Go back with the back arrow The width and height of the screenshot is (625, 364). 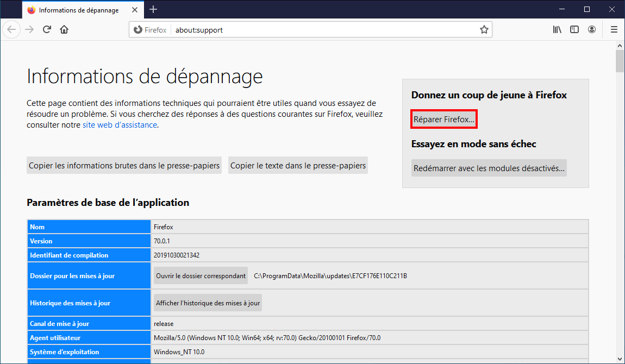[11, 29]
